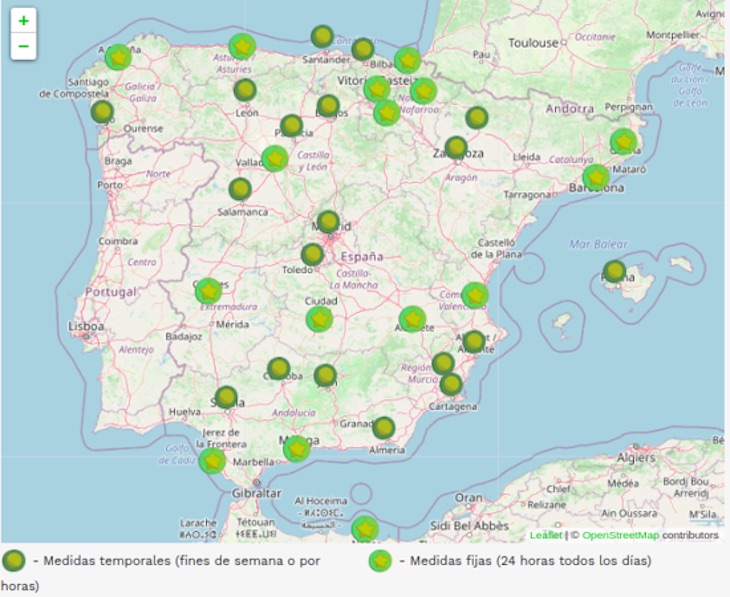730x597 pixels.
Task: Zoom out of the map
Action: [x=23, y=46]
